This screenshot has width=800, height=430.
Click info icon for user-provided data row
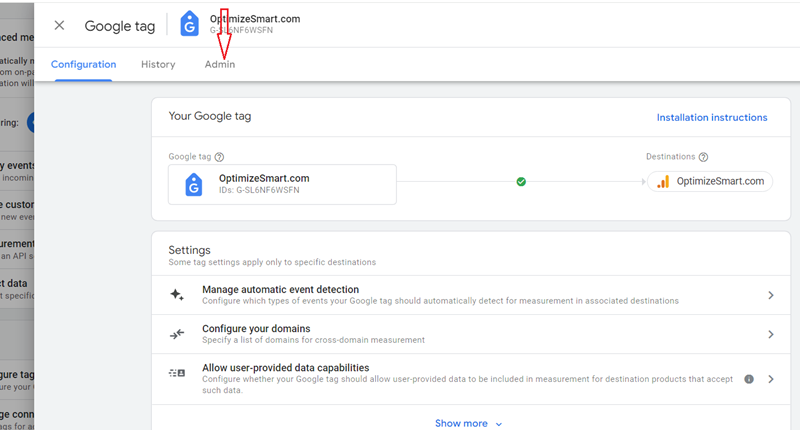pyautogui.click(x=749, y=379)
